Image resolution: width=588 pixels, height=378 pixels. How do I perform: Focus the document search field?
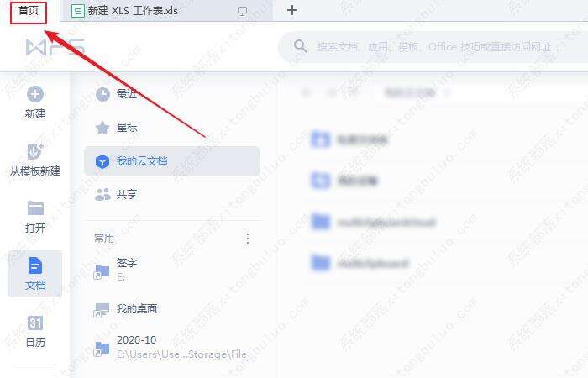[x=433, y=47]
